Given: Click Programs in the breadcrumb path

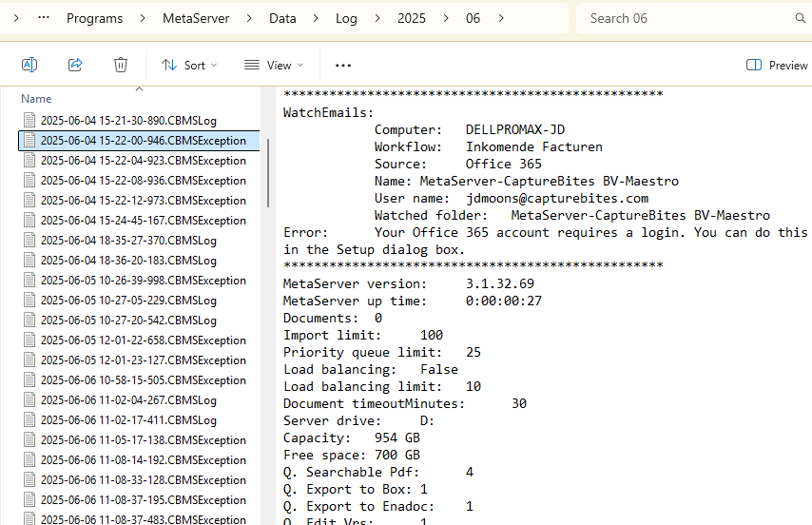Looking at the screenshot, I should tap(95, 18).
